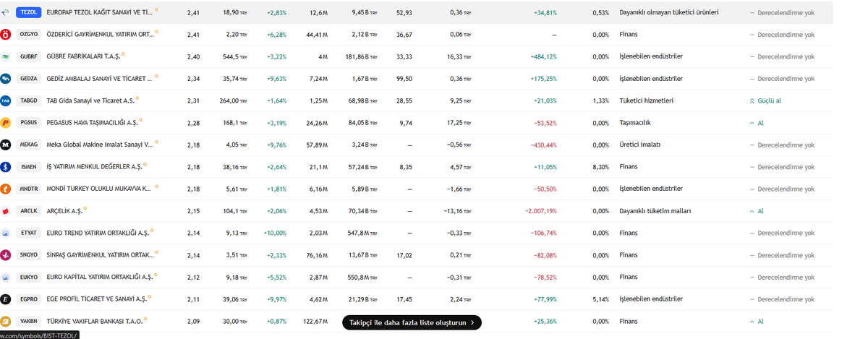
Task: Open SİNPAŞ GAYRİMENKUL YATIRIM link
Action: click(x=100, y=255)
